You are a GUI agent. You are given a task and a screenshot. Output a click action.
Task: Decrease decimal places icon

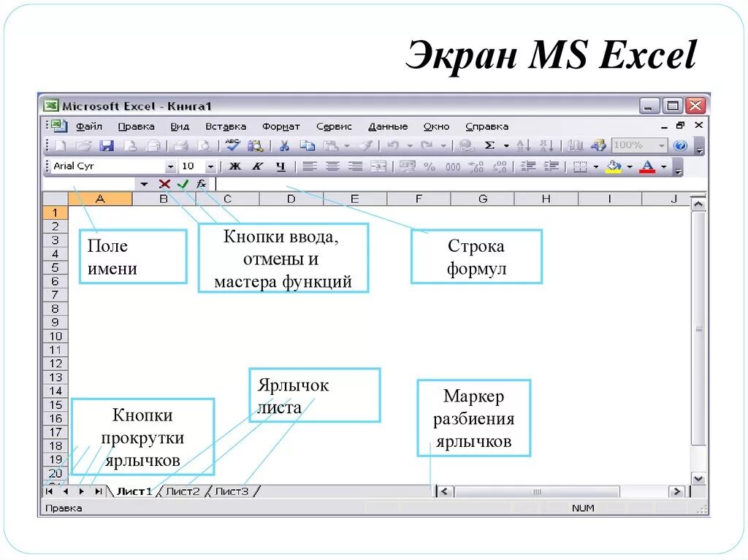(x=499, y=166)
